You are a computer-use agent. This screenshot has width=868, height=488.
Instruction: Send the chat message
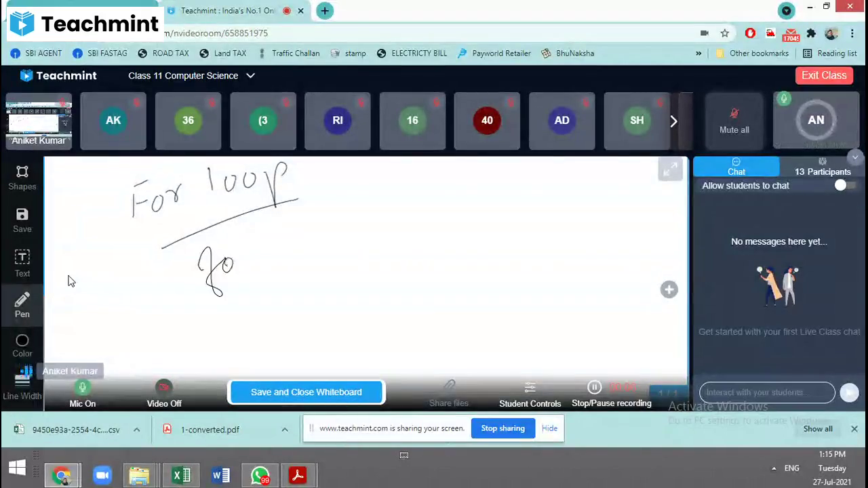pos(849,392)
